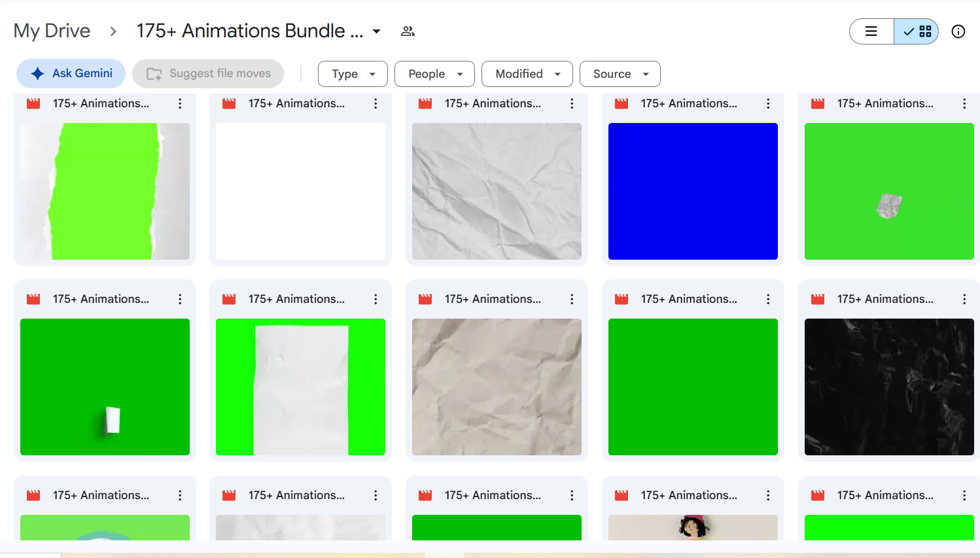Click video file icon on blank white card
This screenshot has height=558, width=980.
tap(229, 103)
